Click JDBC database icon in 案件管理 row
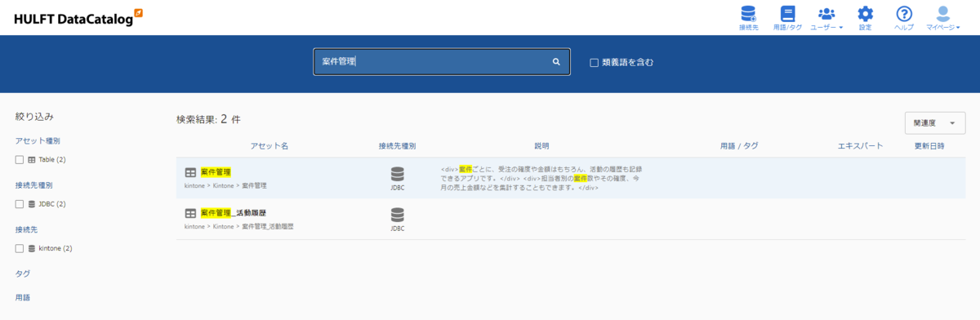Viewport: 980px width, 320px height. (x=397, y=174)
